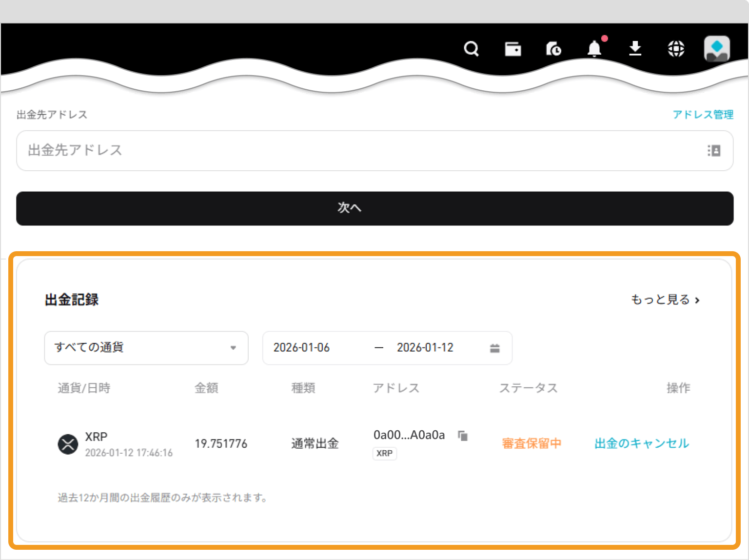Open the search icon in the top bar

coord(471,49)
